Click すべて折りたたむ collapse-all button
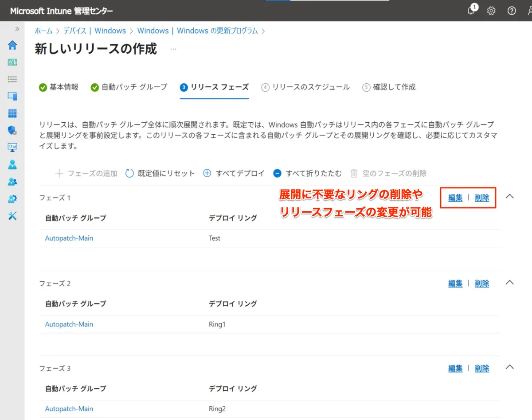This screenshot has width=532, height=420. [x=307, y=173]
